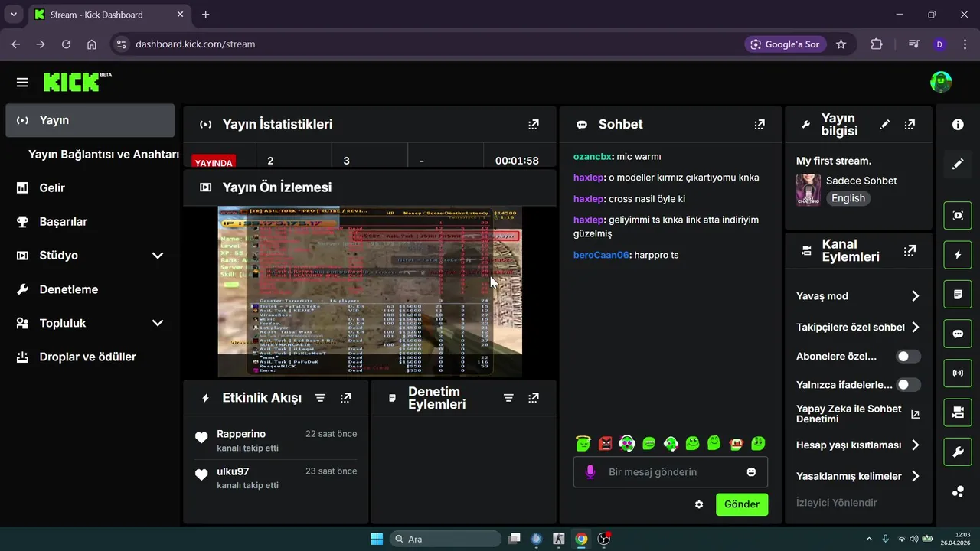Toggle the stream preview widget icon in right rail
Screen dimensions: 980x551
958,215
